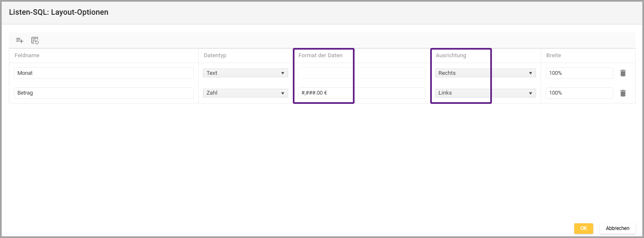The width and height of the screenshot is (644, 238).
Task: Click the empty format field for Monat
Action: (x=361, y=73)
